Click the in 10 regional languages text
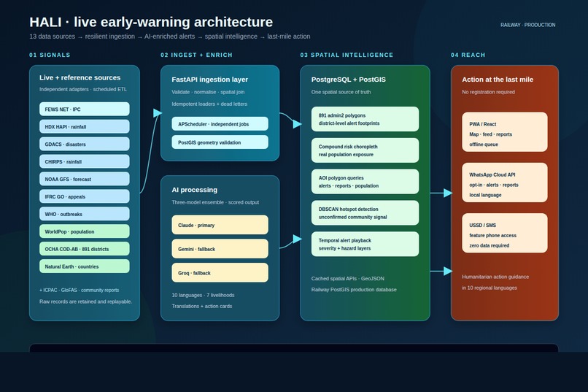This screenshot has height=392, width=588. click(490, 288)
